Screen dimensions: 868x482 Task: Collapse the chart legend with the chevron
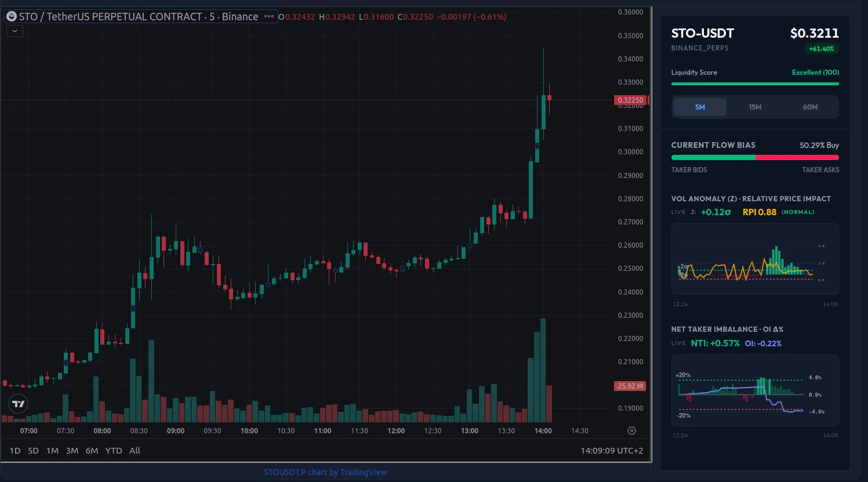(14, 31)
